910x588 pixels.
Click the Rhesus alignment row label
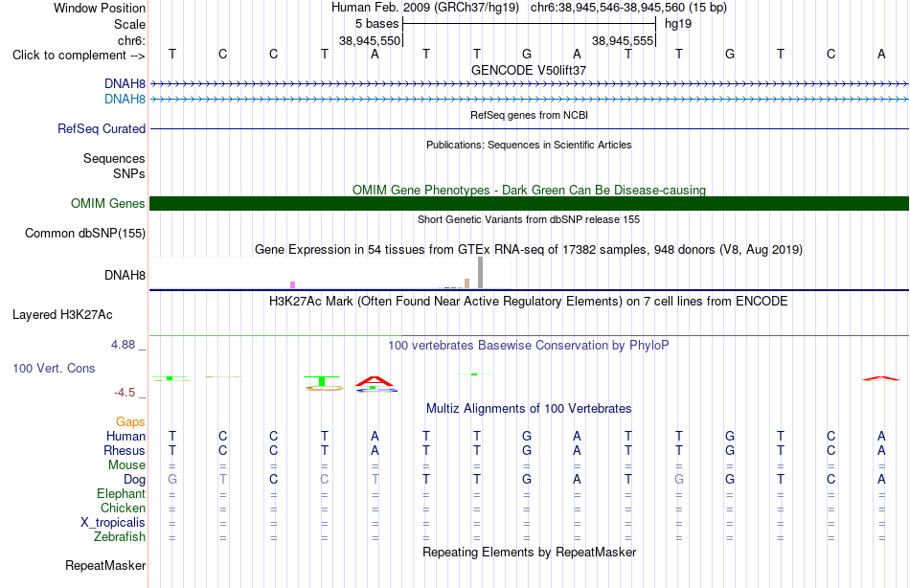tap(125, 451)
